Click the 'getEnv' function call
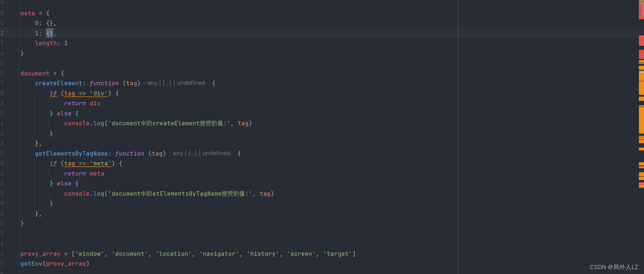644x274 pixels. 31,264
